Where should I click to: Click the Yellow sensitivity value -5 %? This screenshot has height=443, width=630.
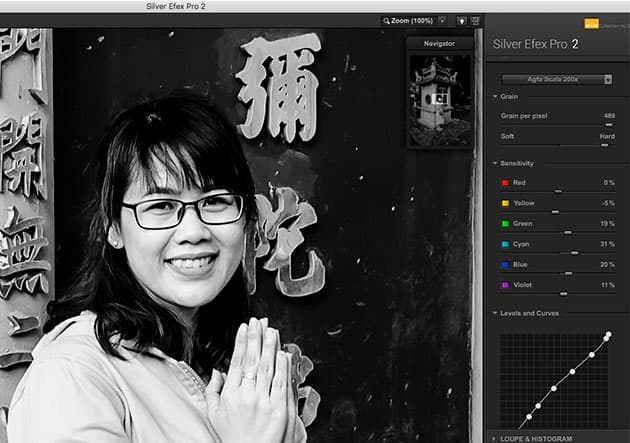609,203
